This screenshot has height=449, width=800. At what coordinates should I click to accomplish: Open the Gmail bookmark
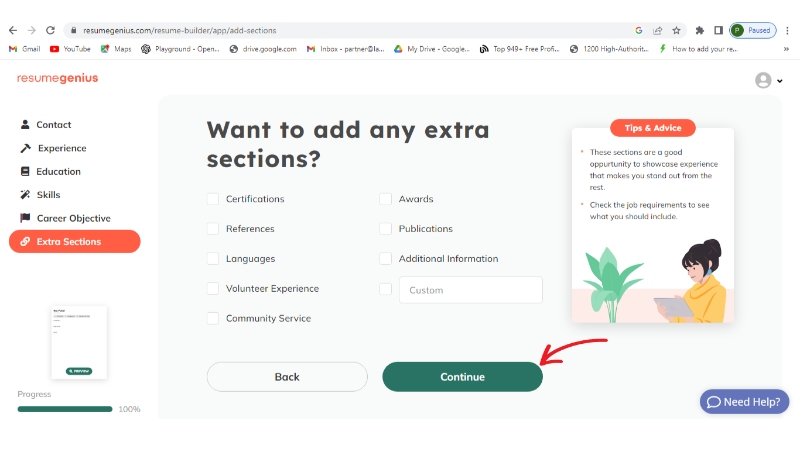click(x=24, y=48)
